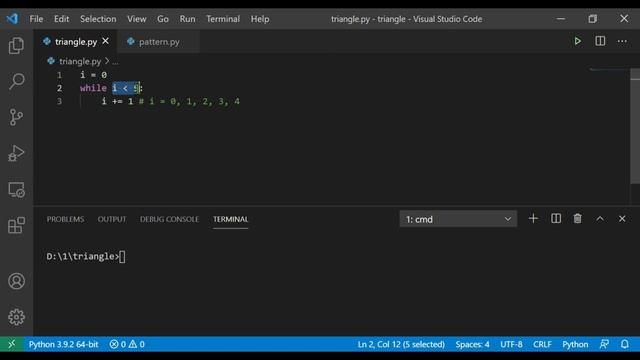Open the Remote Explorer view
640x360 pixels.
[16, 189]
